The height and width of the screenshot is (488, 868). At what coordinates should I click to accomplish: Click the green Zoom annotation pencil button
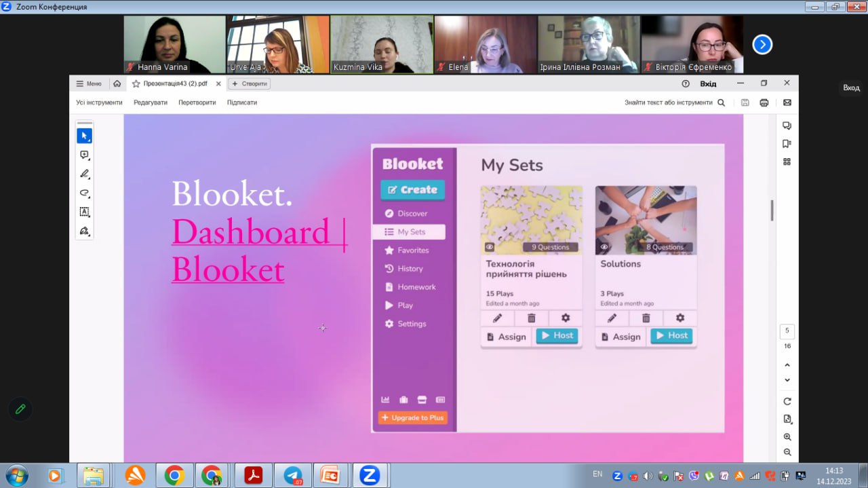[x=20, y=409]
